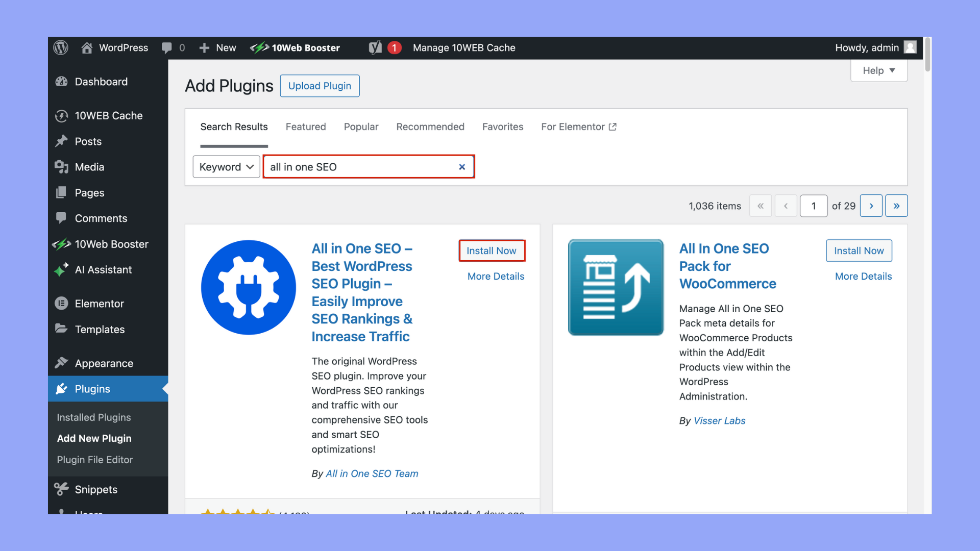Expand the Help dropdown panel
This screenshot has width=980, height=551.
[x=878, y=70]
